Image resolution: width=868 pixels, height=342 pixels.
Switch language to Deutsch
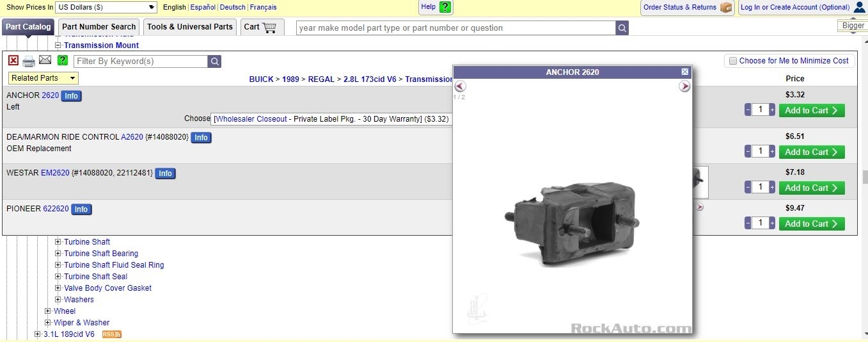[232, 7]
